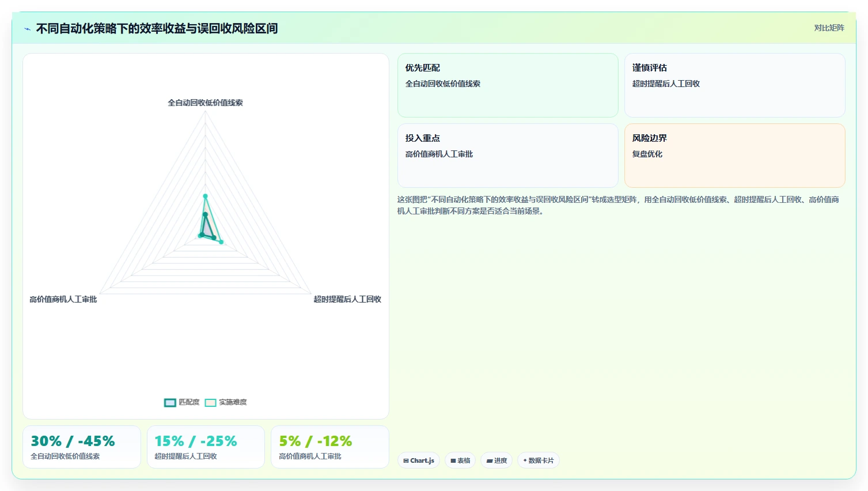Click the 高价值商机人工审批 label under 5%
The height and width of the screenshot is (491, 868).
(310, 456)
